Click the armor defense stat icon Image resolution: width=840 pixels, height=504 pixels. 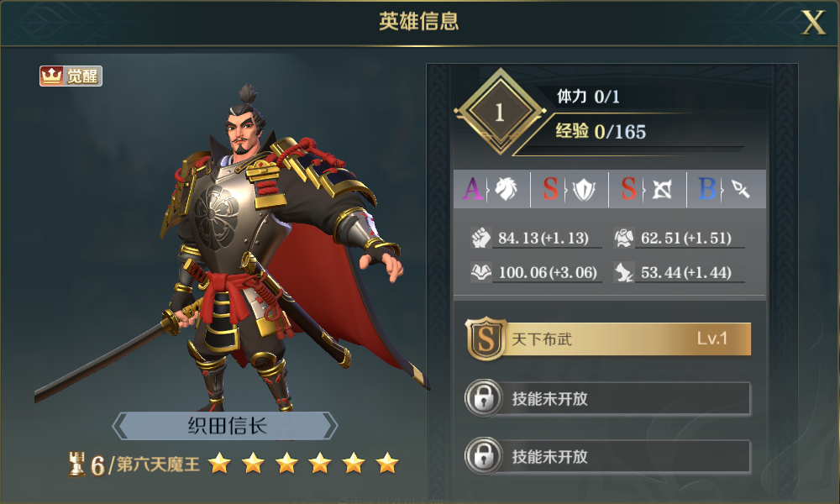pos(623,237)
